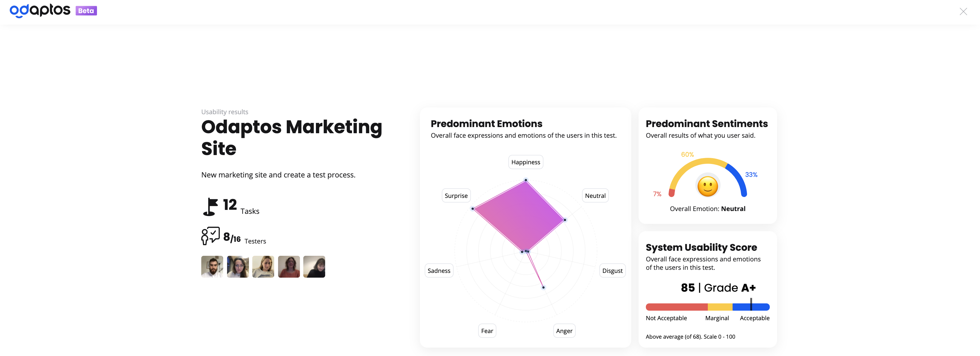Image resolution: width=980 pixels, height=356 pixels.
Task: Open the blonde tester thumbnail
Action: [x=263, y=267]
